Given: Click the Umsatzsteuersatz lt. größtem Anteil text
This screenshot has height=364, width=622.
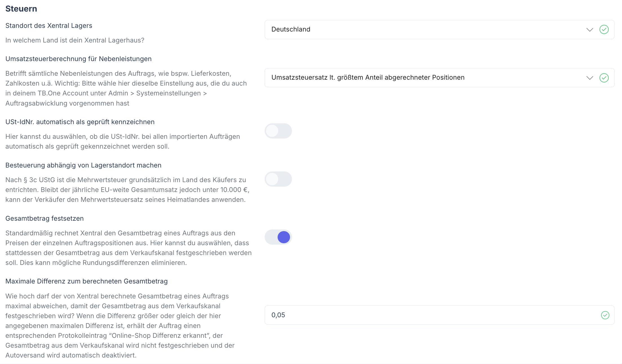Looking at the screenshot, I should (x=368, y=77).
